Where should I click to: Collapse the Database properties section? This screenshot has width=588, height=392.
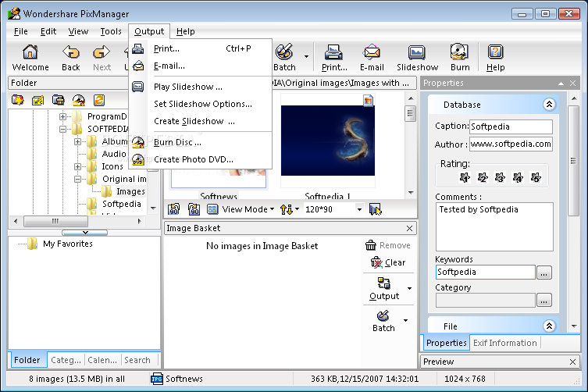(x=549, y=105)
